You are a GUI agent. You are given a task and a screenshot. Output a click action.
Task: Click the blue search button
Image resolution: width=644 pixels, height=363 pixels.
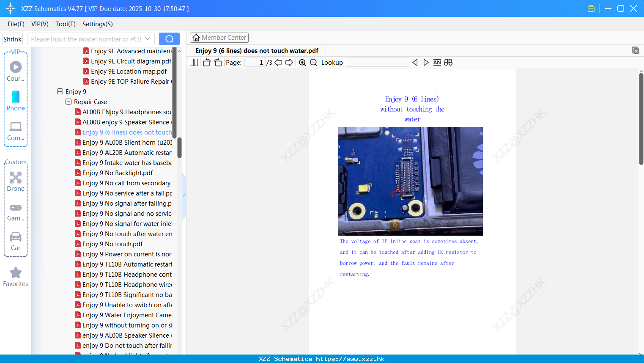(x=169, y=39)
